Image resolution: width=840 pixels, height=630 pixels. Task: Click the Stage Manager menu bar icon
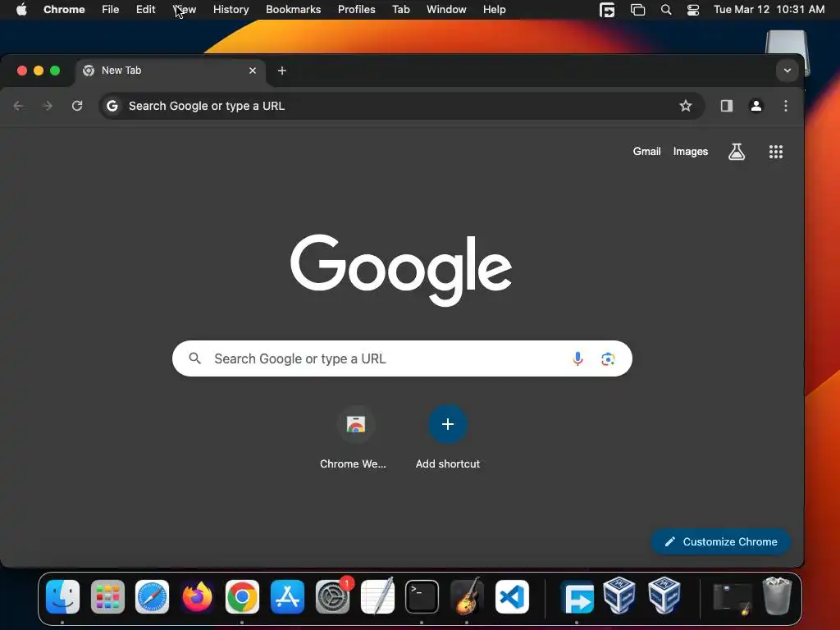click(x=637, y=10)
